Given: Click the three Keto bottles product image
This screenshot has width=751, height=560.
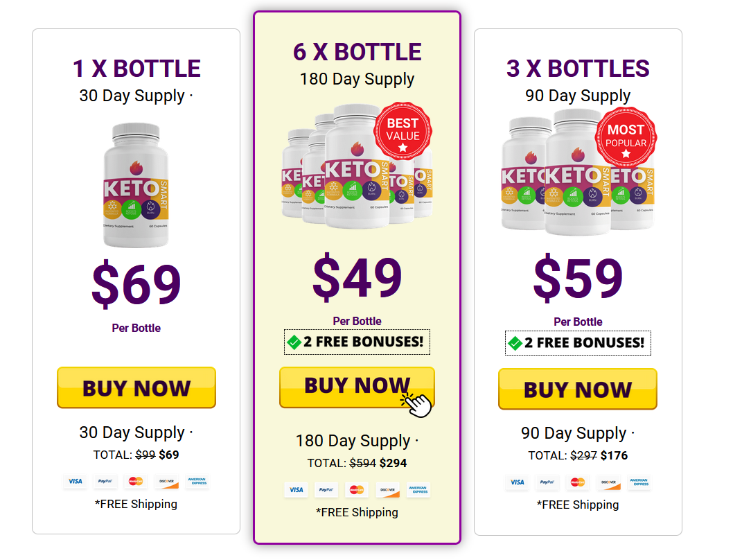Looking at the screenshot, I should pyautogui.click(x=578, y=172).
